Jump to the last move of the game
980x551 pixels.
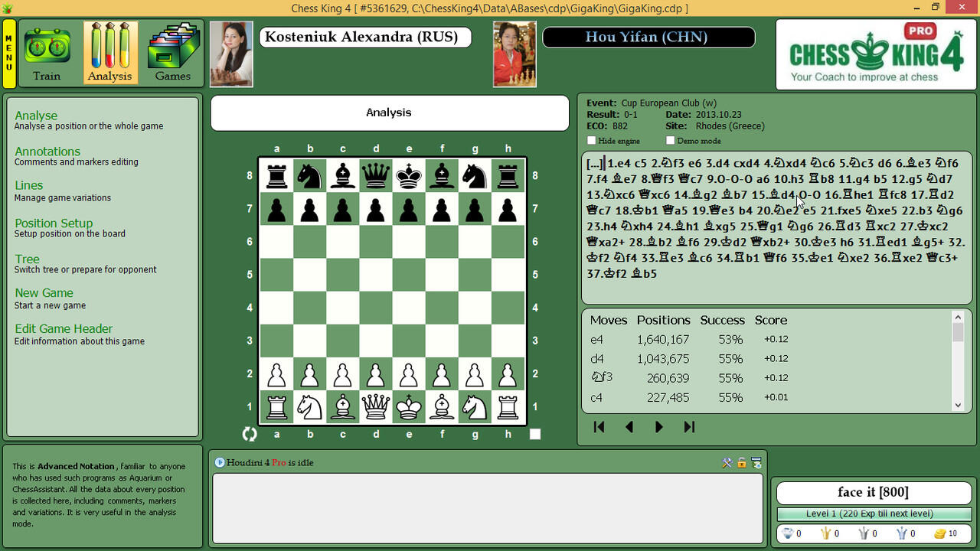point(689,427)
